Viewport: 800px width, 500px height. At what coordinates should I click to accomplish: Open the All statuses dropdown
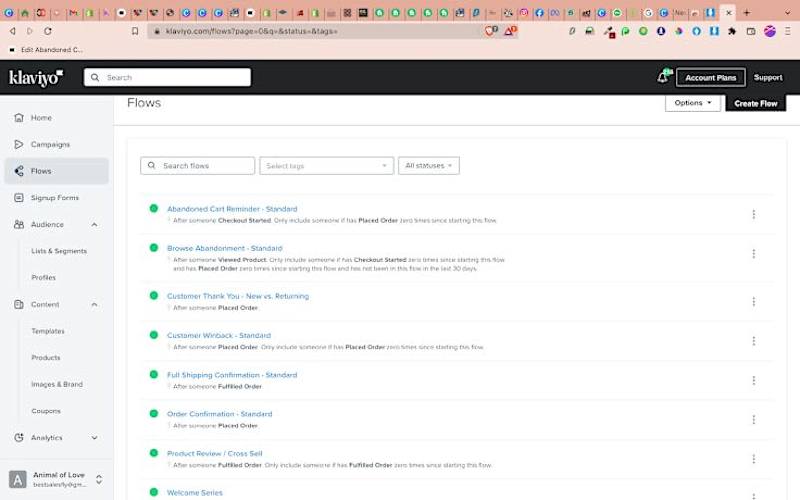[x=429, y=166]
